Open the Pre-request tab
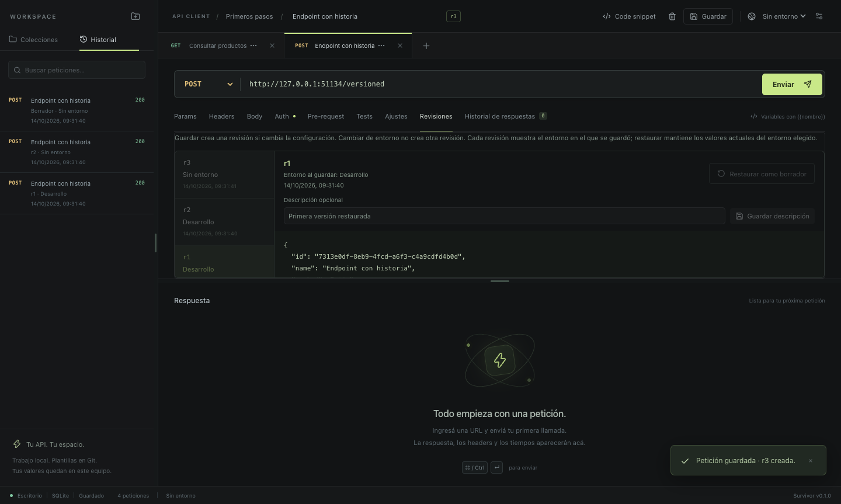The image size is (841, 504). pos(326,116)
